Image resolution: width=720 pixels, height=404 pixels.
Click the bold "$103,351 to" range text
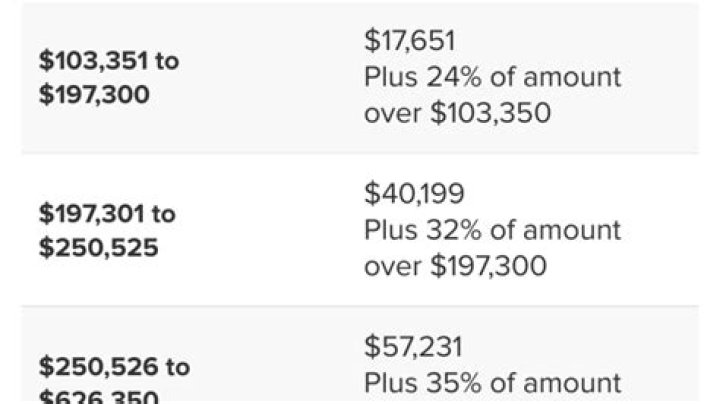[x=109, y=61]
